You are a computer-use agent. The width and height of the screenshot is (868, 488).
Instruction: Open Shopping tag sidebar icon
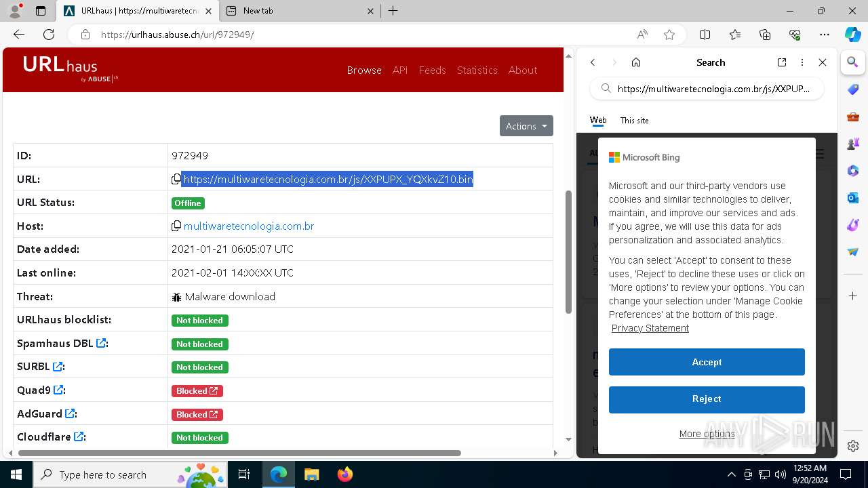coord(853,89)
